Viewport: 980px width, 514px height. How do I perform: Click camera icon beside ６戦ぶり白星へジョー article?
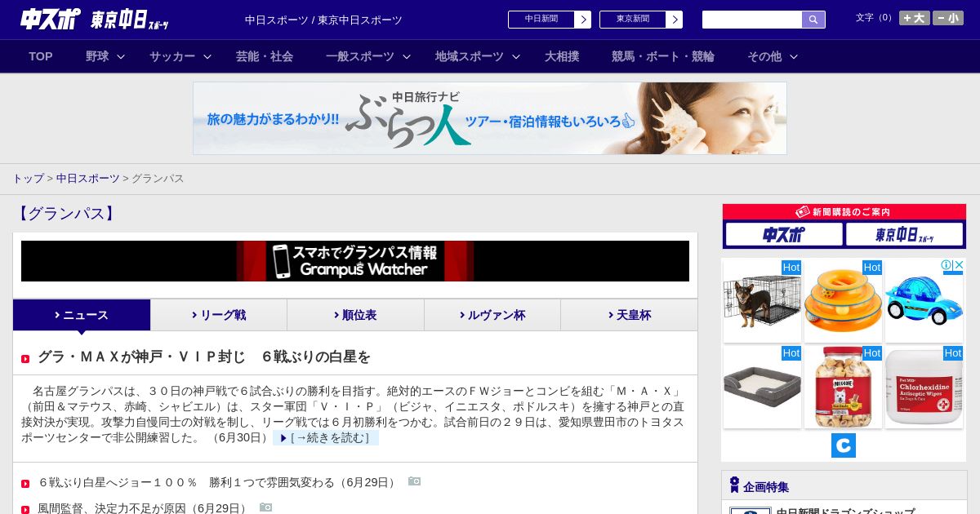[414, 481]
